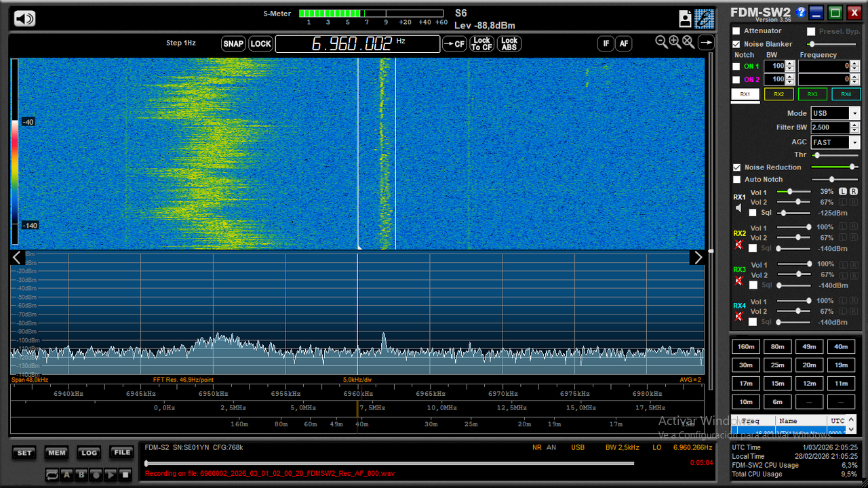This screenshot has width=868, height=488.
Task: Turn off the Noise Reduction checkbox
Action: pos(736,167)
